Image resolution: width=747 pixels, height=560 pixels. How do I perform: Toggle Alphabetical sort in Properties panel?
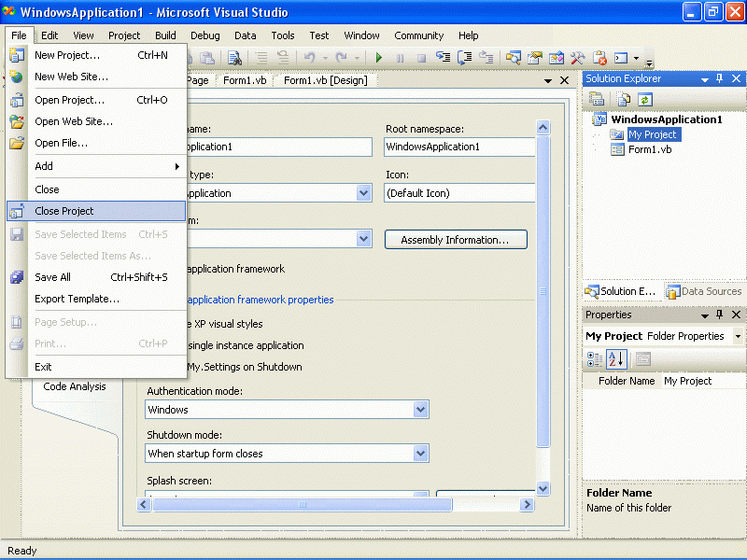tap(616, 359)
